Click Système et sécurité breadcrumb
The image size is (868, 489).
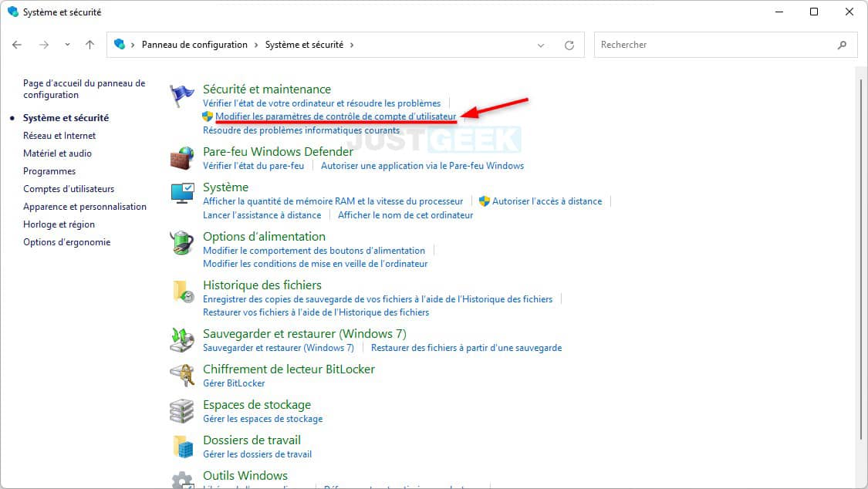(x=305, y=44)
